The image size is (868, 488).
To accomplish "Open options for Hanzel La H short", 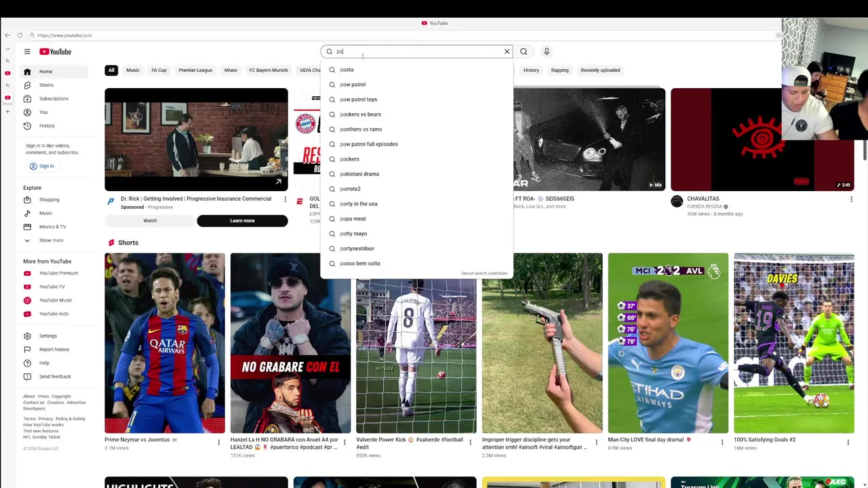I will click(x=344, y=443).
